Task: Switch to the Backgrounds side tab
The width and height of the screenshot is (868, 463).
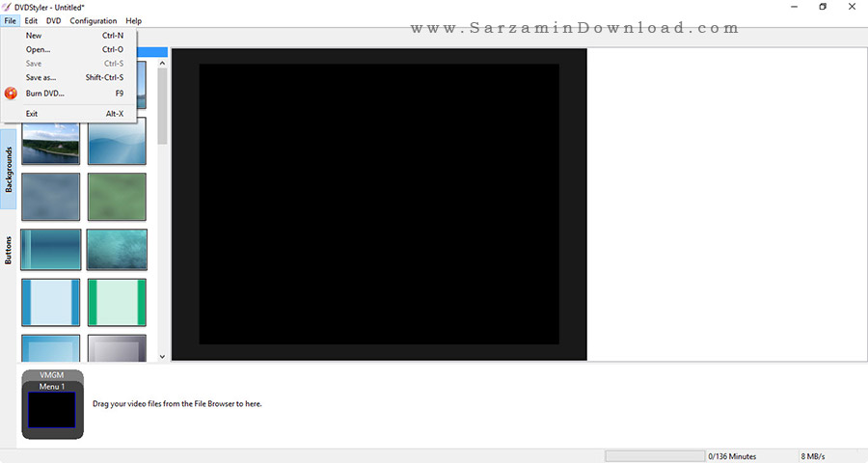Action: (9, 170)
